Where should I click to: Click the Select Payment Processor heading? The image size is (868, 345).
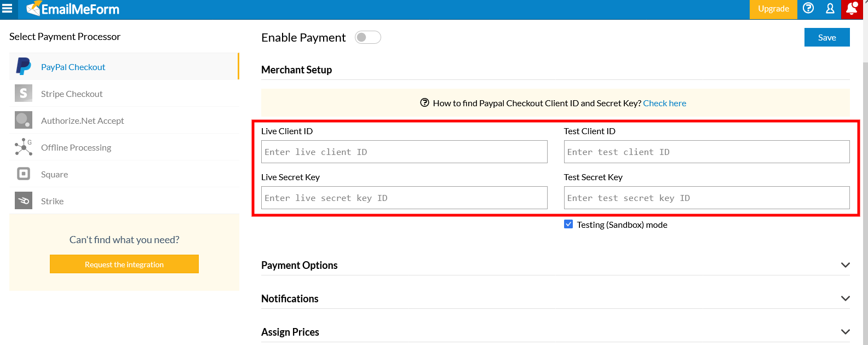pyautogui.click(x=65, y=37)
